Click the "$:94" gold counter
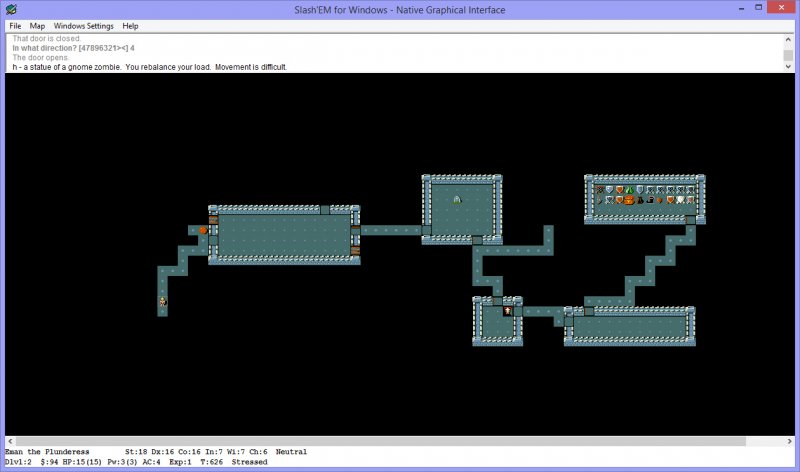This screenshot has height=472, width=800. 49,462
